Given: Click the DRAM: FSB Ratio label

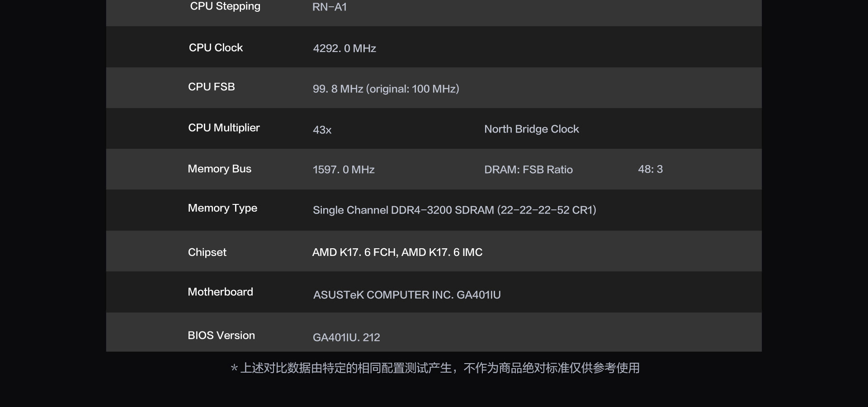Looking at the screenshot, I should pyautogui.click(x=528, y=170).
